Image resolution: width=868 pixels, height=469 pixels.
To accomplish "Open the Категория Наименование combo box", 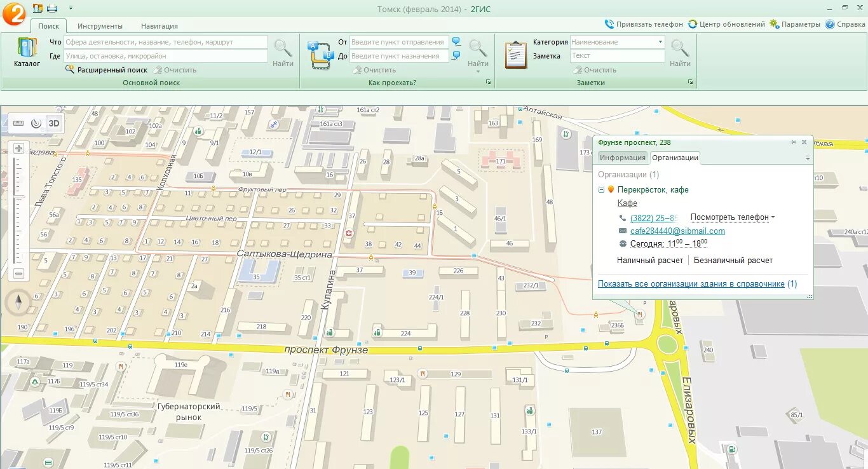I will (x=618, y=42).
